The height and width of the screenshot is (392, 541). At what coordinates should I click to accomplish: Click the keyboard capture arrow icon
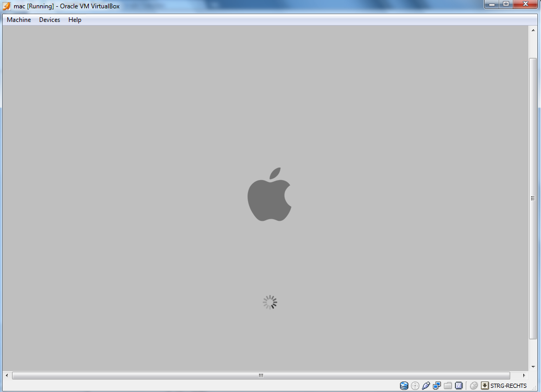click(x=485, y=385)
